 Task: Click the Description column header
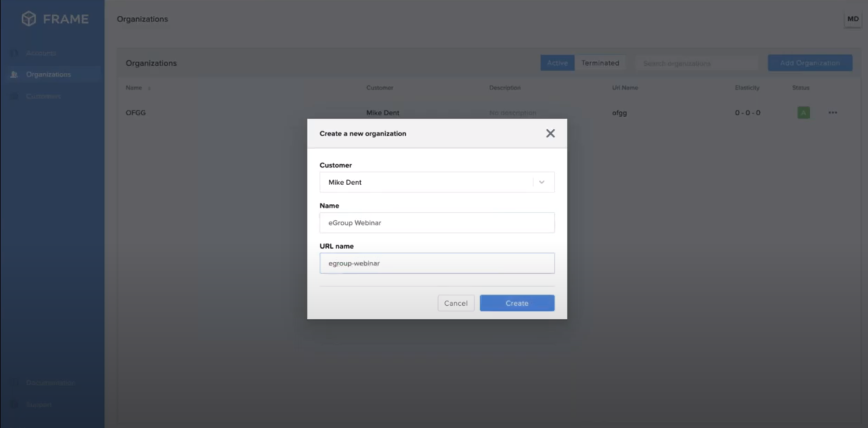505,88
